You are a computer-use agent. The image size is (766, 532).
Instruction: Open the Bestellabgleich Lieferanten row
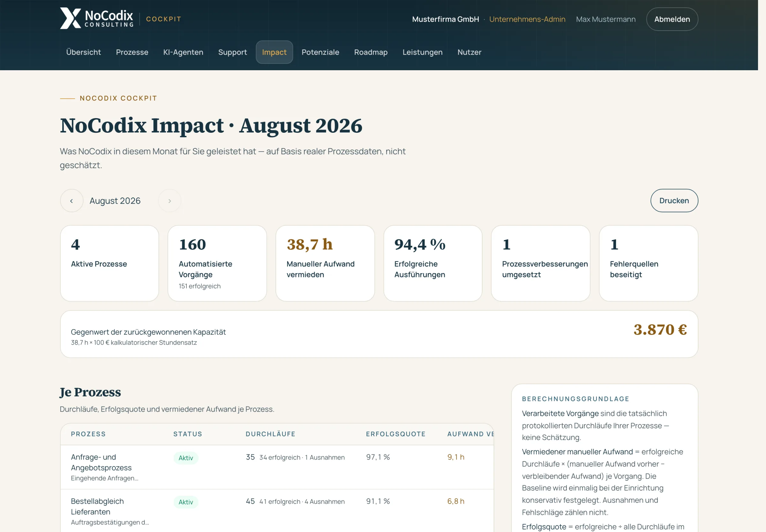point(277,511)
